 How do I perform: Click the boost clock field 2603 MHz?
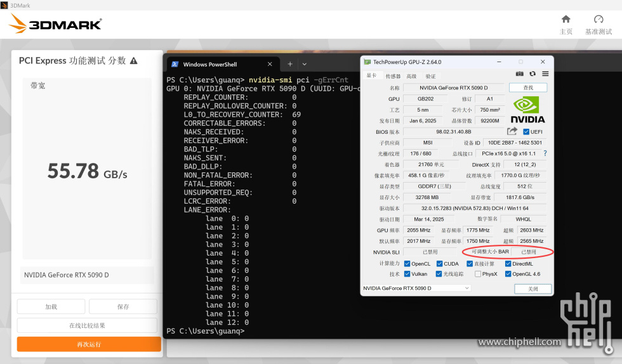pos(532,230)
